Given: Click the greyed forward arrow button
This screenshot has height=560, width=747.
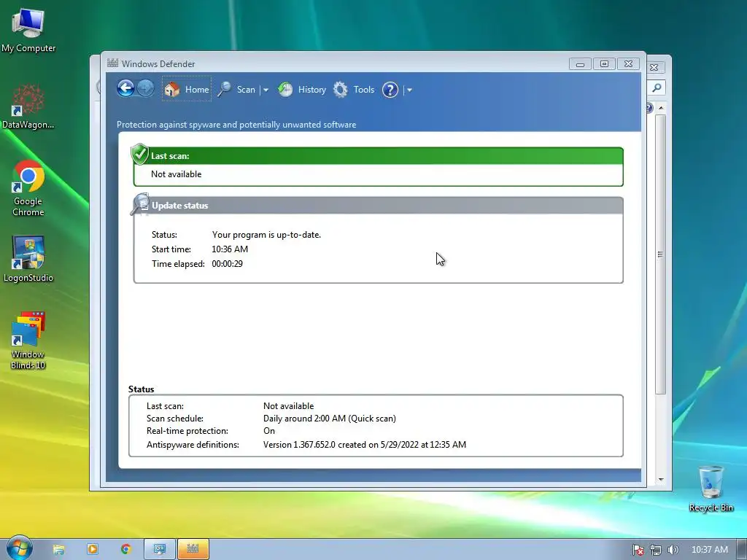Looking at the screenshot, I should (145, 88).
